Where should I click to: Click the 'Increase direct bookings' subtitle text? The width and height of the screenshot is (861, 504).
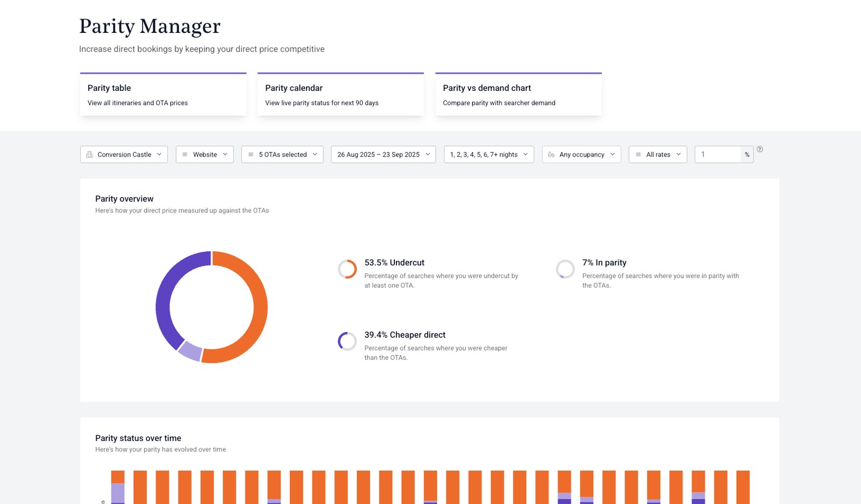[202, 49]
